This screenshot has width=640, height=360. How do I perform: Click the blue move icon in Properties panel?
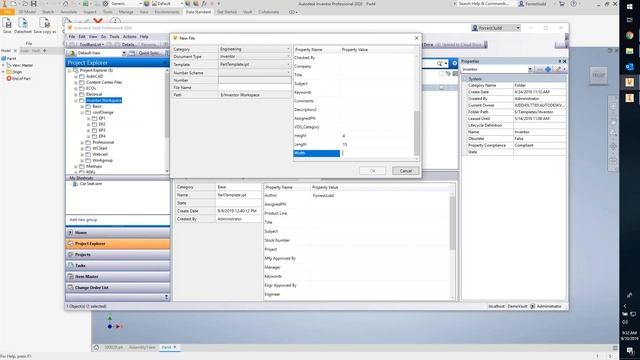548,69
